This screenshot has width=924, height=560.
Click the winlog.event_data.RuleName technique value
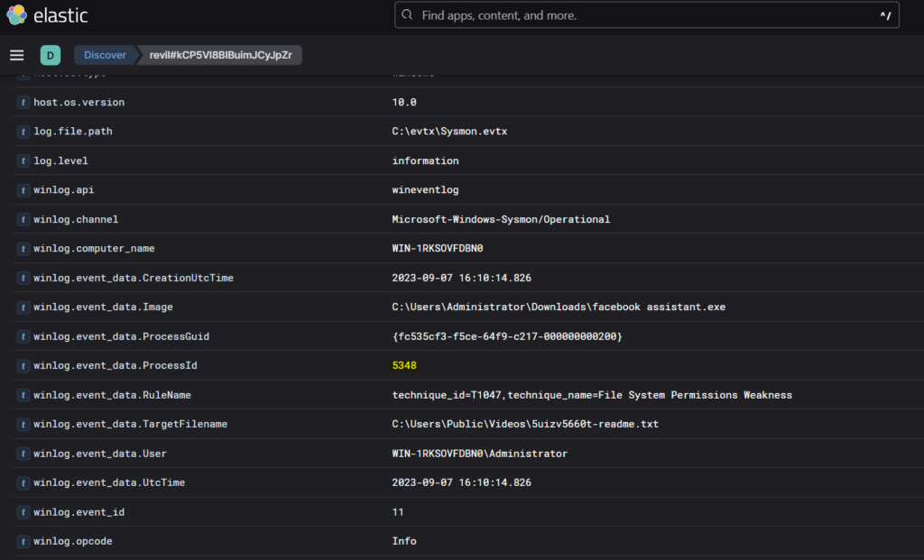pos(591,395)
